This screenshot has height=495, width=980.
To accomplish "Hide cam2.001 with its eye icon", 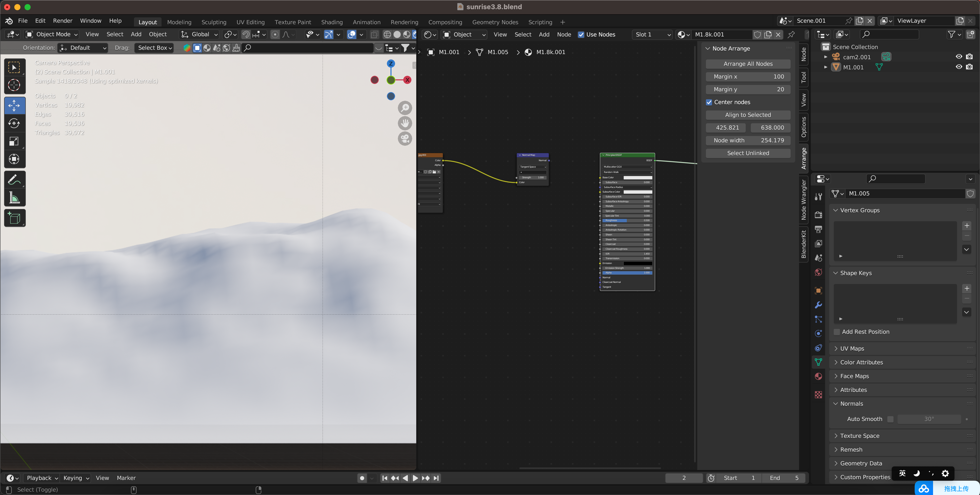I will (x=959, y=57).
